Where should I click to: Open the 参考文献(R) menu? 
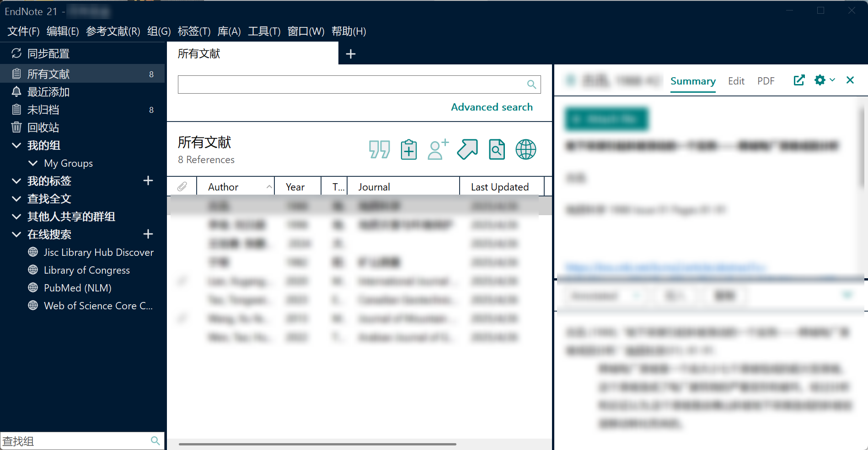pyautogui.click(x=113, y=31)
